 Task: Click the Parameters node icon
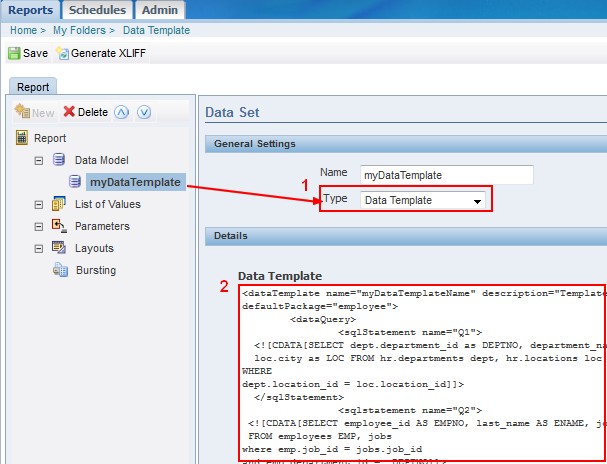[58, 226]
